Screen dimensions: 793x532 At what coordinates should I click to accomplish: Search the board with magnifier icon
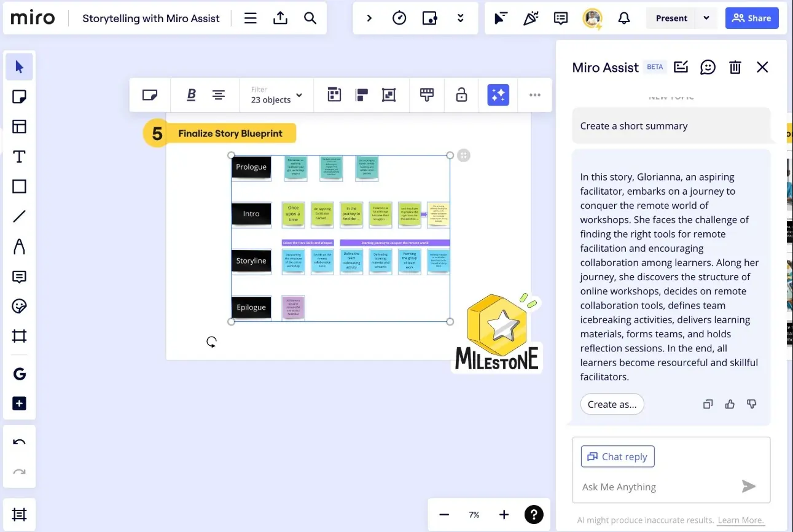pos(310,18)
